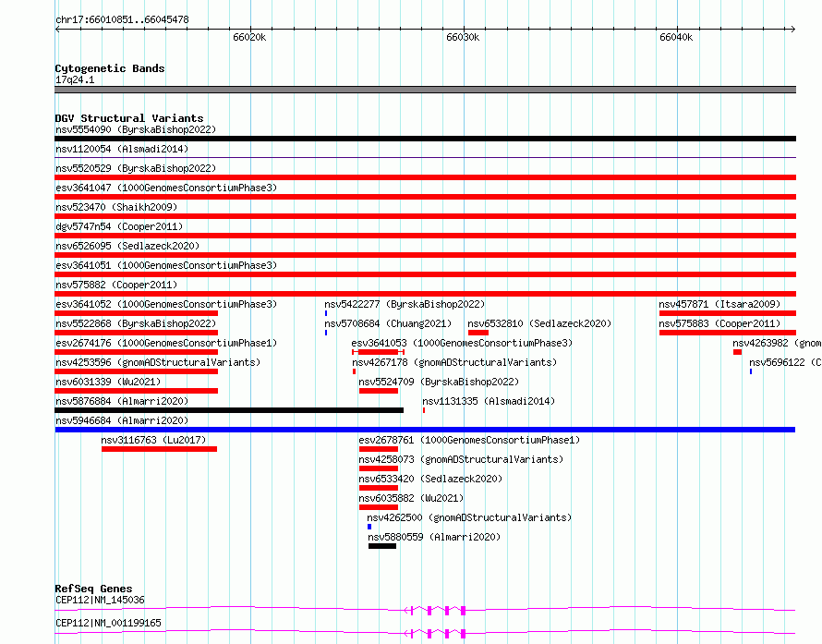822x644 pixels.
Task: Click esv2678761 Phase1 variant label
Action: tap(469, 440)
